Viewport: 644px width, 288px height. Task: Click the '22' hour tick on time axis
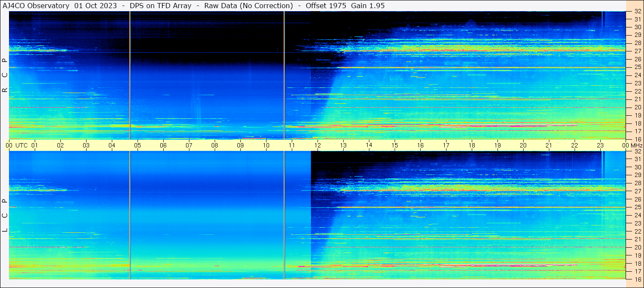click(x=575, y=145)
